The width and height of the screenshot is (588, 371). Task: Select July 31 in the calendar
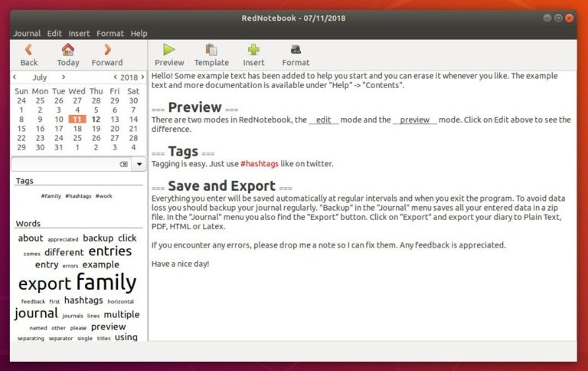tap(59, 148)
